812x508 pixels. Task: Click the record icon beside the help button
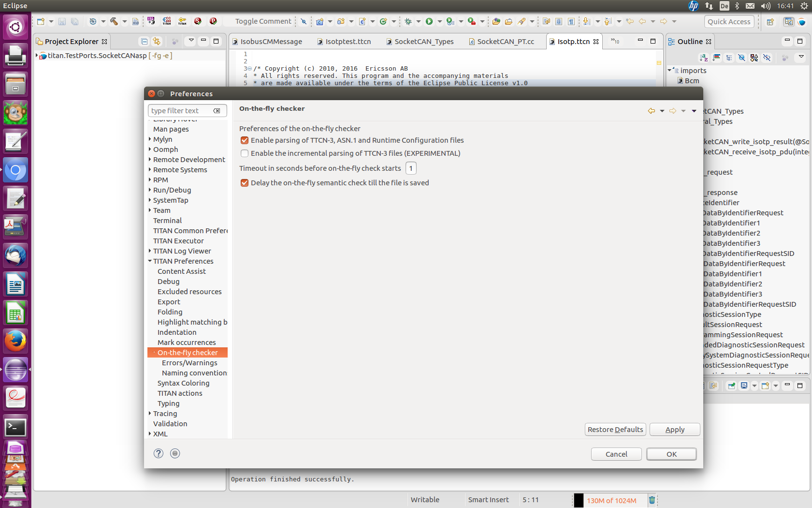(x=175, y=453)
